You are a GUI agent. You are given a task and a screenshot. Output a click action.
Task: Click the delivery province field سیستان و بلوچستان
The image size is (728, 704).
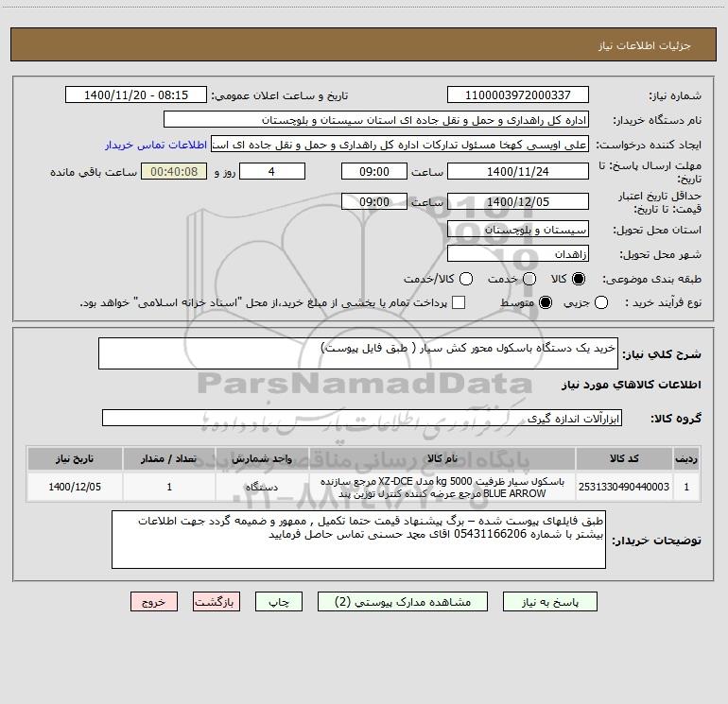[x=518, y=229]
